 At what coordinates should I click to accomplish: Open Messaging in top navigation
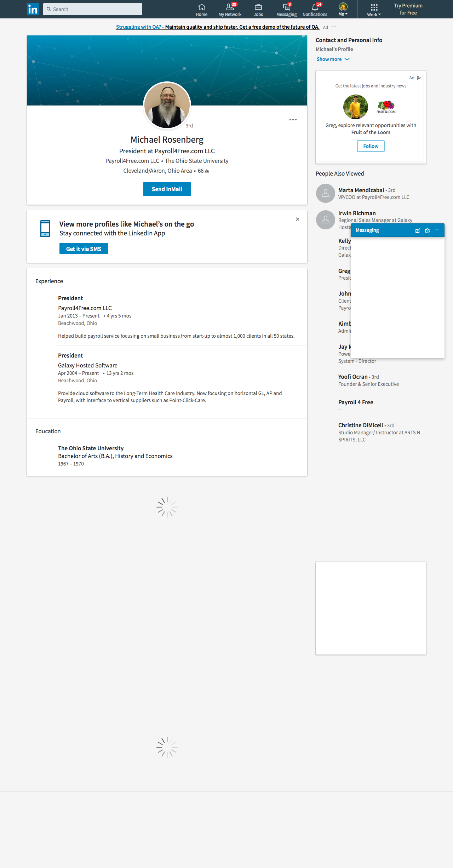pos(286,10)
